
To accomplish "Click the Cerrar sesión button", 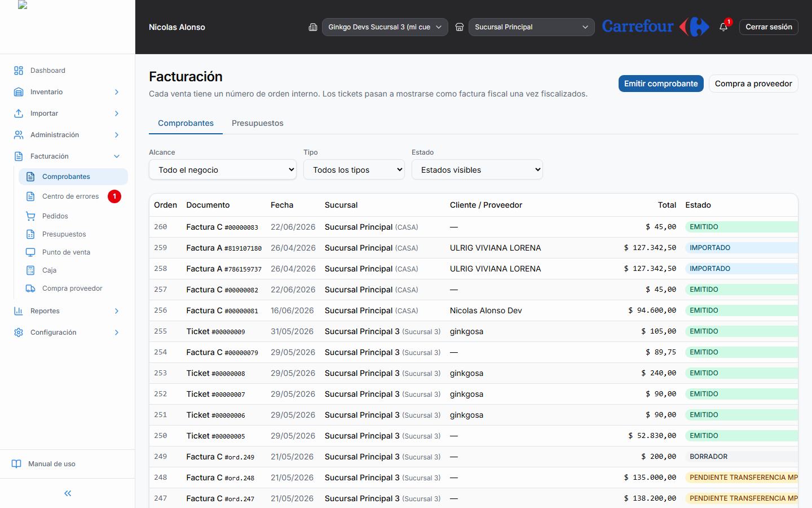I will (x=769, y=27).
